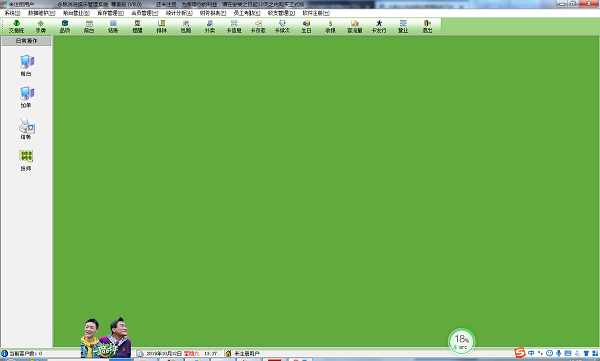The width and height of the screenshot is (600, 361).
Task: Open the 排钟 queue toolbar icon
Action: (x=161, y=26)
